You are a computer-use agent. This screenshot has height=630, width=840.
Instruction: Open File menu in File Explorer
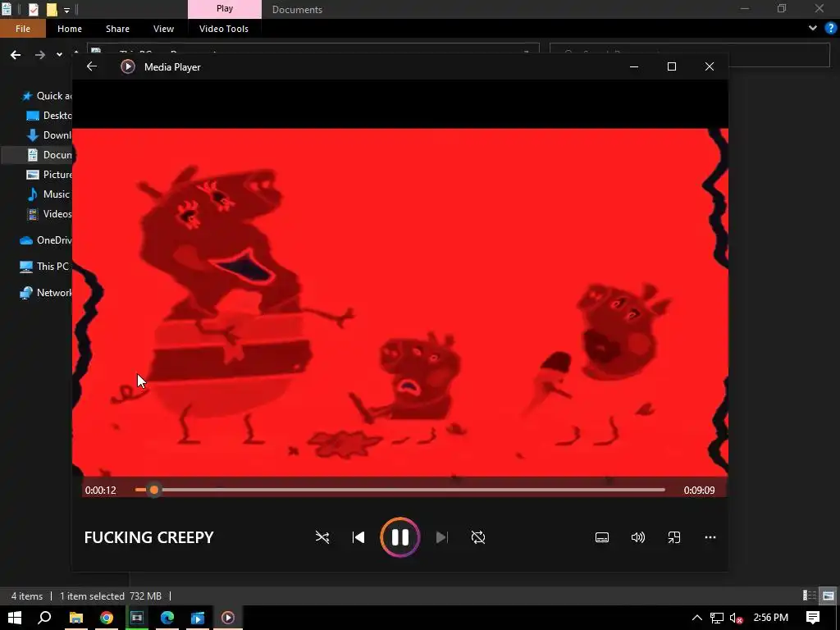pyautogui.click(x=23, y=29)
